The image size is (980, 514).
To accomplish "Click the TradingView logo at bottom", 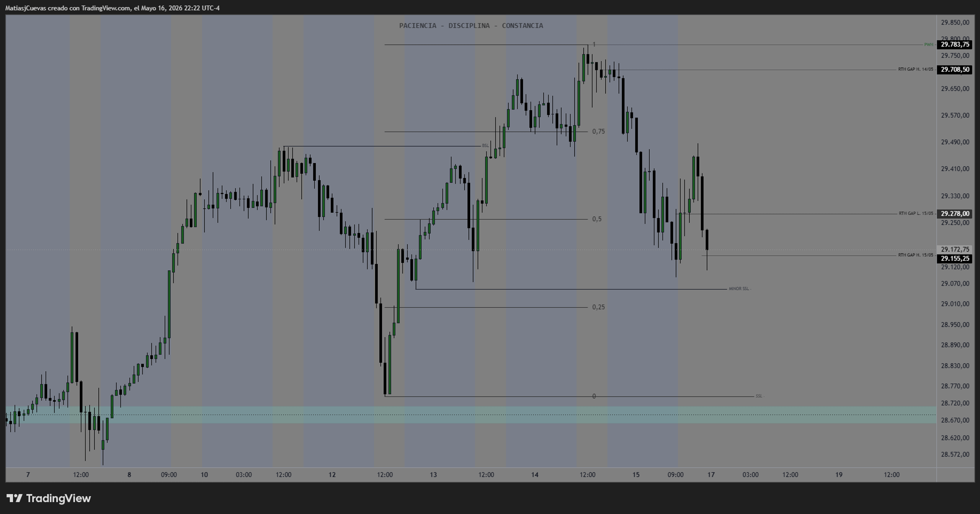I will [49, 498].
